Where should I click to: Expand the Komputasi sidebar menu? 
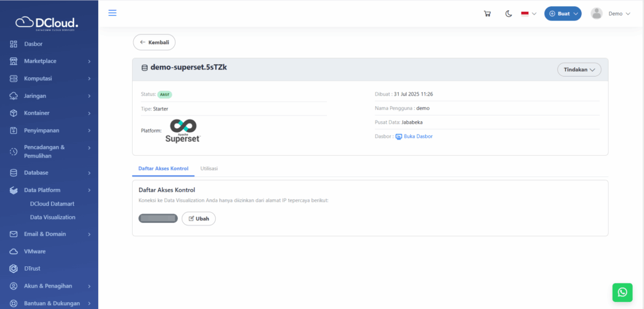[50, 79]
